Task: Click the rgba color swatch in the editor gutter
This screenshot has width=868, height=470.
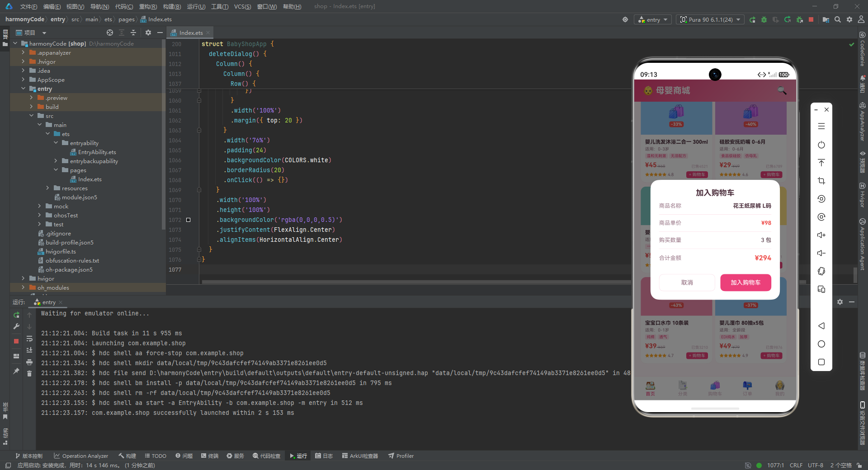Action: point(189,220)
